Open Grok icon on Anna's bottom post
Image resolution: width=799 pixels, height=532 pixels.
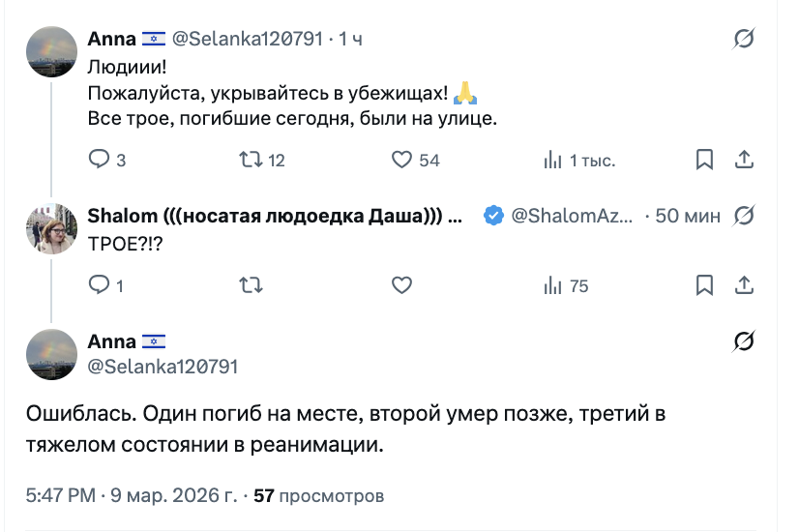coord(744,340)
